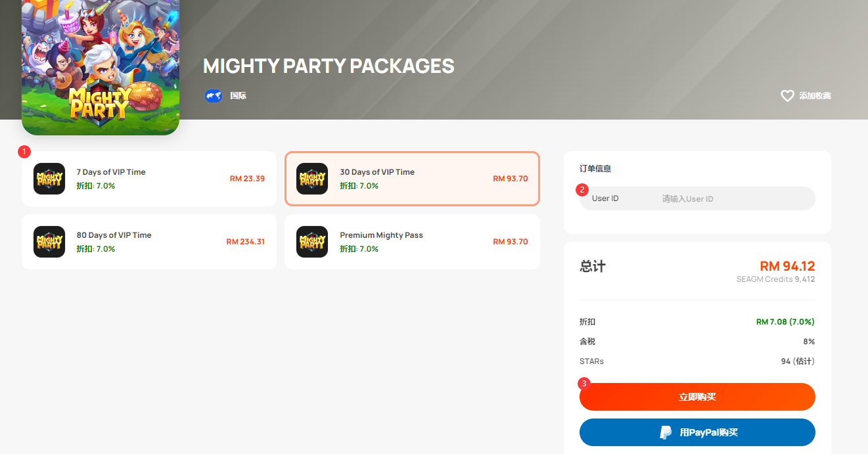Click the 7 Days VIP Mighty Party icon
The width and height of the screenshot is (868, 454).
[49, 179]
